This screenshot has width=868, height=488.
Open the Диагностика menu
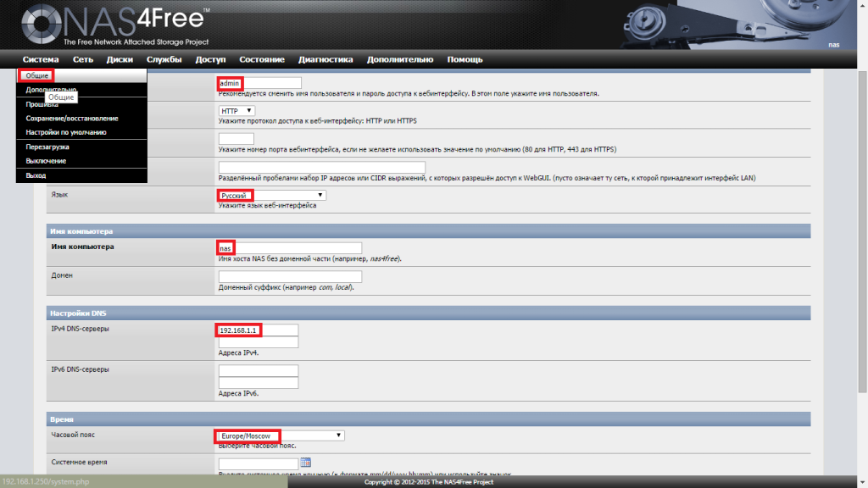coord(325,59)
